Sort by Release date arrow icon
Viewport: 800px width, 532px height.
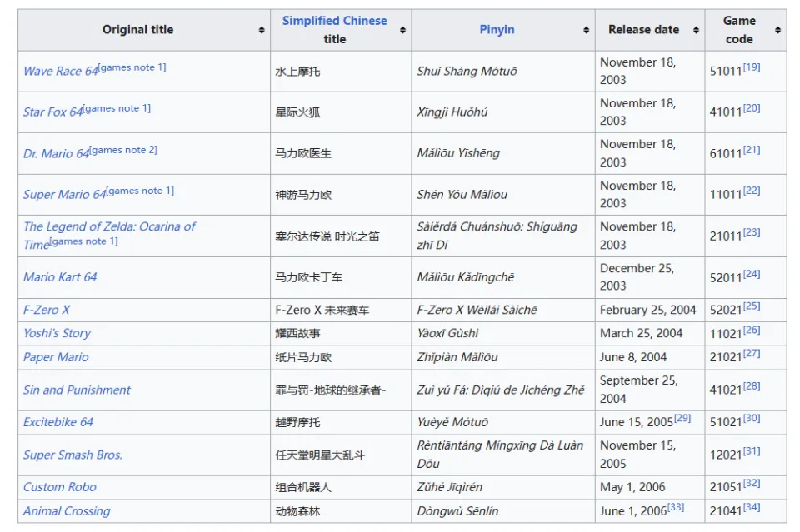pos(696,30)
